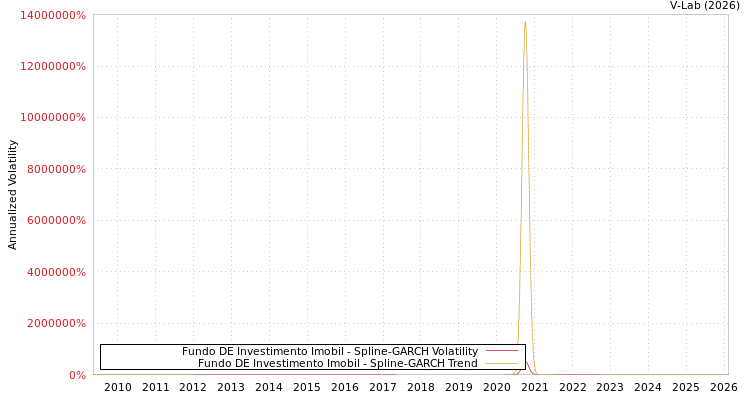The height and width of the screenshot is (400, 750).
Task: Select the 8000000% y-axis label
Action: [56, 169]
